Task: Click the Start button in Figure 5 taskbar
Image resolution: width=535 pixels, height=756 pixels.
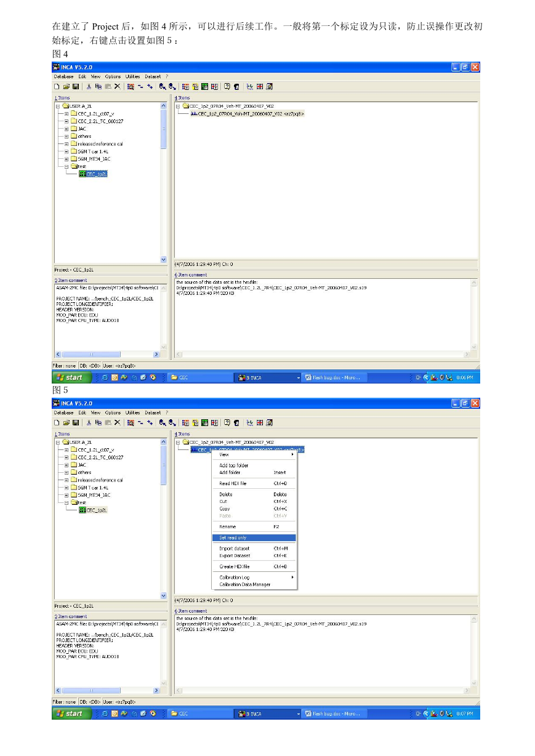Action: [x=71, y=714]
